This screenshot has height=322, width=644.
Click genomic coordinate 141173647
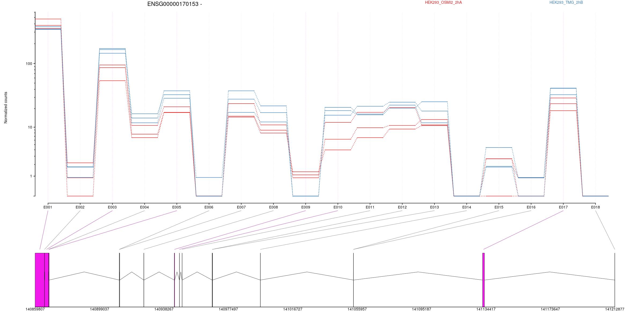click(550, 309)
